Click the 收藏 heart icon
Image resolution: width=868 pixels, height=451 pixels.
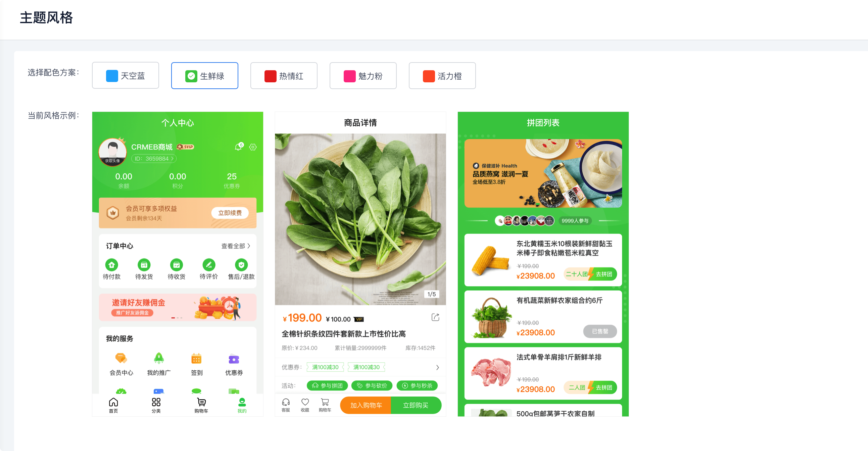(305, 402)
